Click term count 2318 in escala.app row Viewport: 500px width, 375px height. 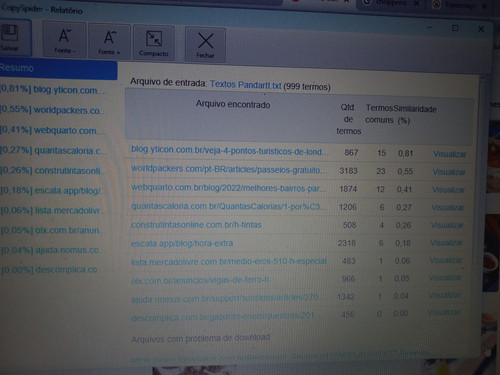tap(347, 243)
